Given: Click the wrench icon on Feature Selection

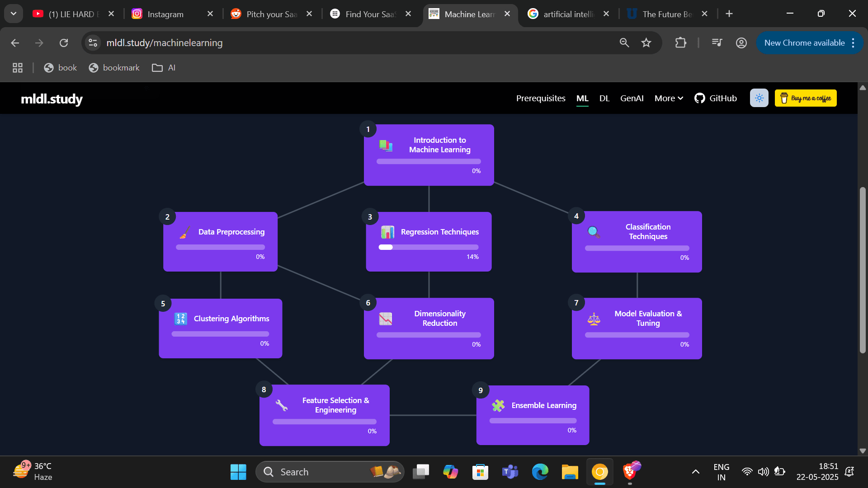Looking at the screenshot, I should tap(282, 405).
